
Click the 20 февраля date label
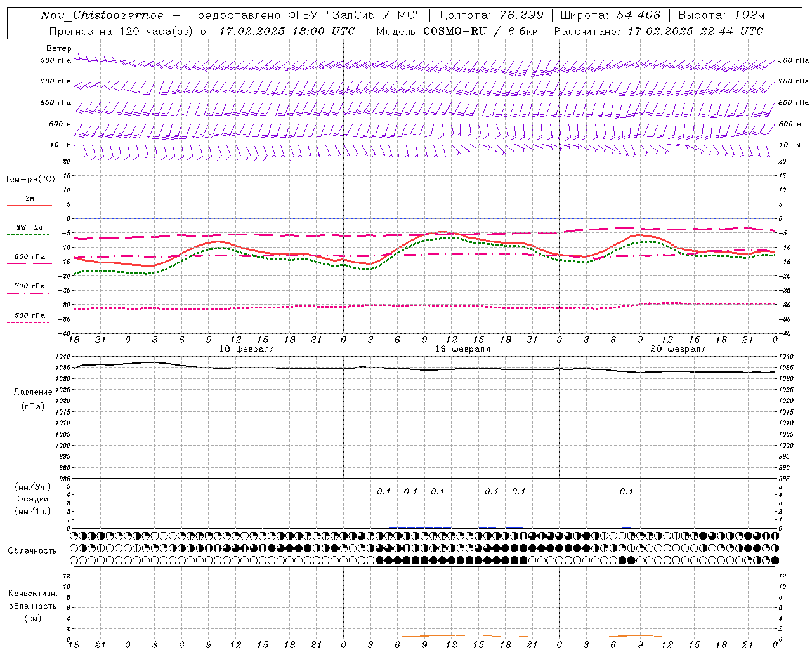pos(678,349)
